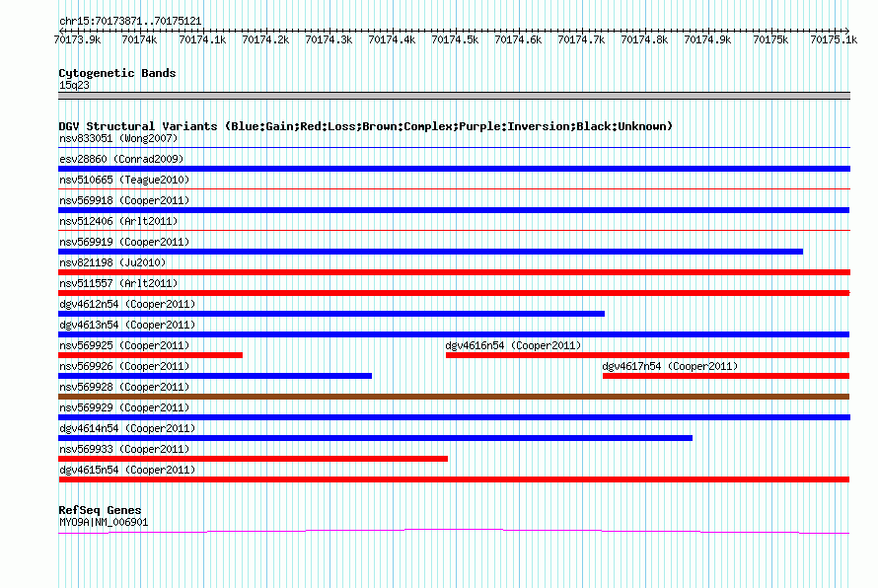Click the 70174.5k ruler tick label

tap(455, 39)
